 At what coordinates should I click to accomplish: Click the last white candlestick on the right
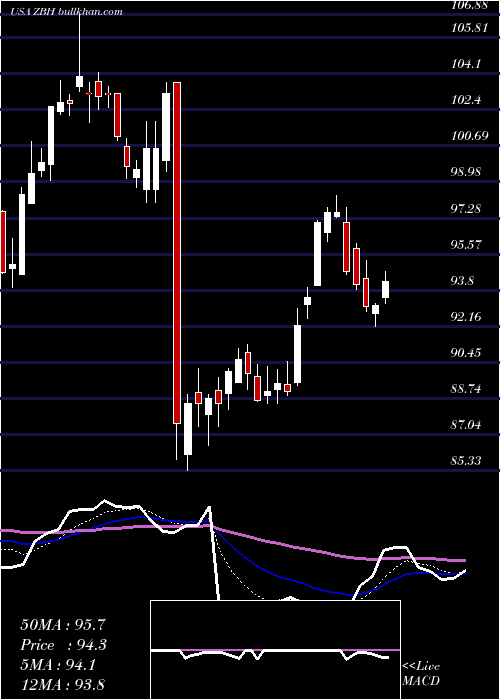[x=385, y=289]
